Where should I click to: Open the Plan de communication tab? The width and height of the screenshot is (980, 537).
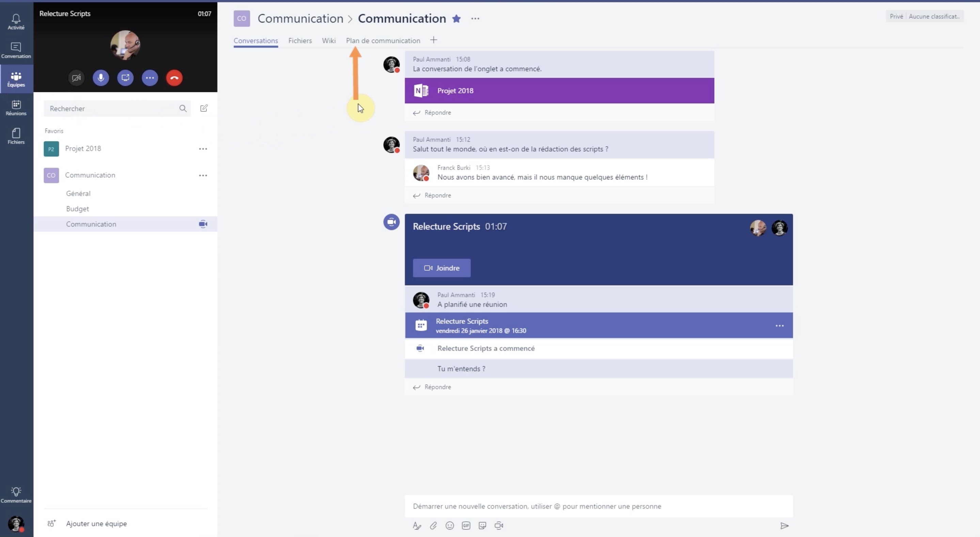(383, 41)
